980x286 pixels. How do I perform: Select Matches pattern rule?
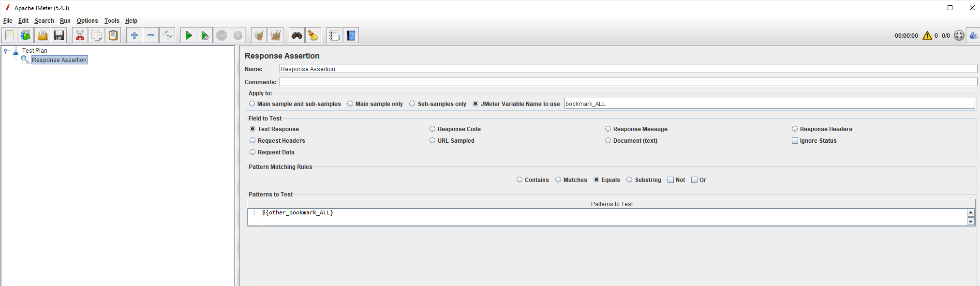click(571, 180)
